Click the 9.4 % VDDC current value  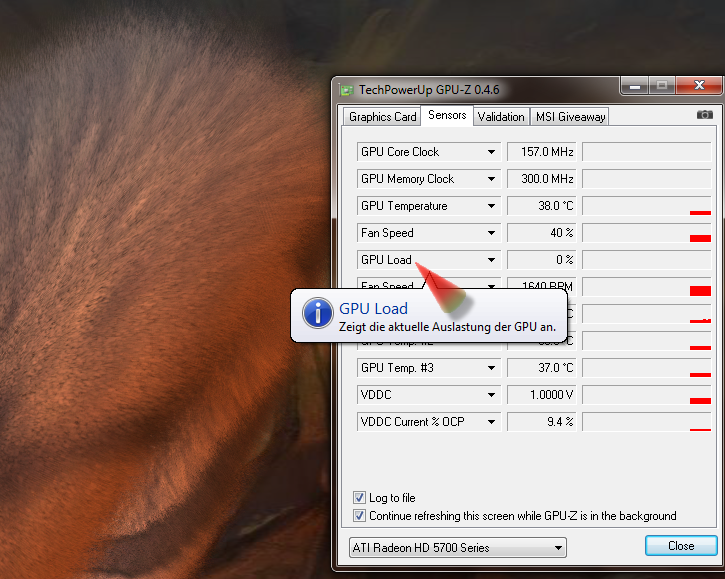coord(541,422)
